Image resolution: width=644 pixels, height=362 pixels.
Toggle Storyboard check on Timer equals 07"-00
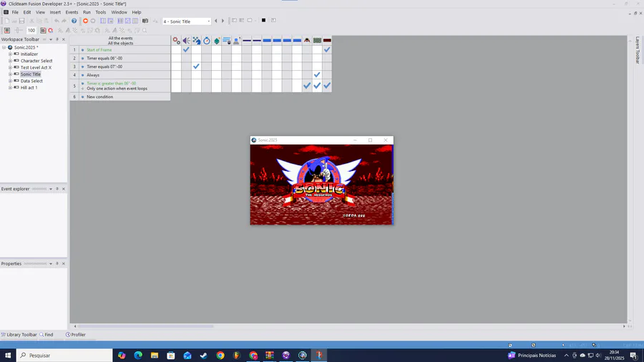[196, 66]
